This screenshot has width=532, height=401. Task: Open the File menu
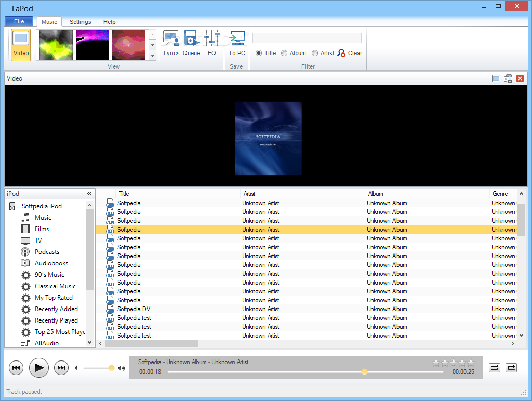(x=19, y=22)
